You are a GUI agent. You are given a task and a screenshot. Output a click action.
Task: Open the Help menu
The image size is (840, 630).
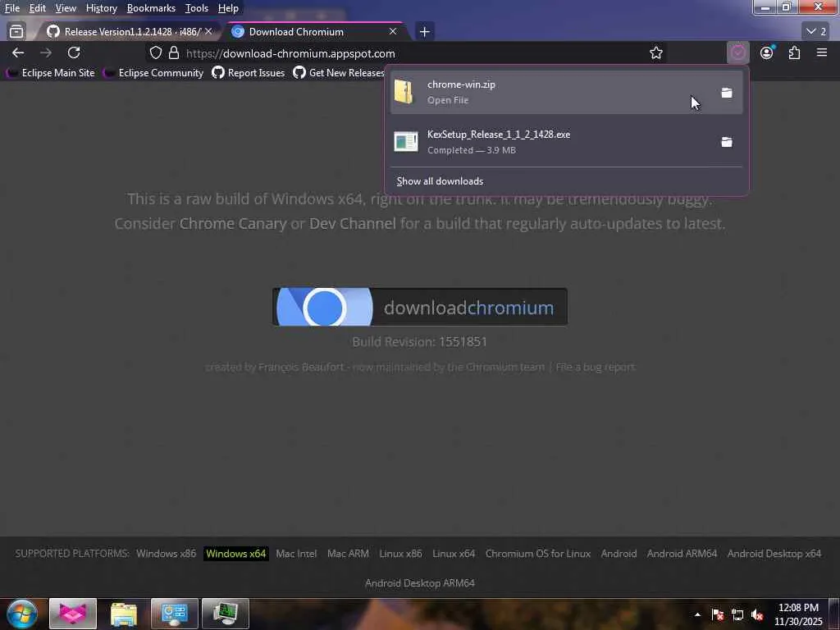click(228, 8)
